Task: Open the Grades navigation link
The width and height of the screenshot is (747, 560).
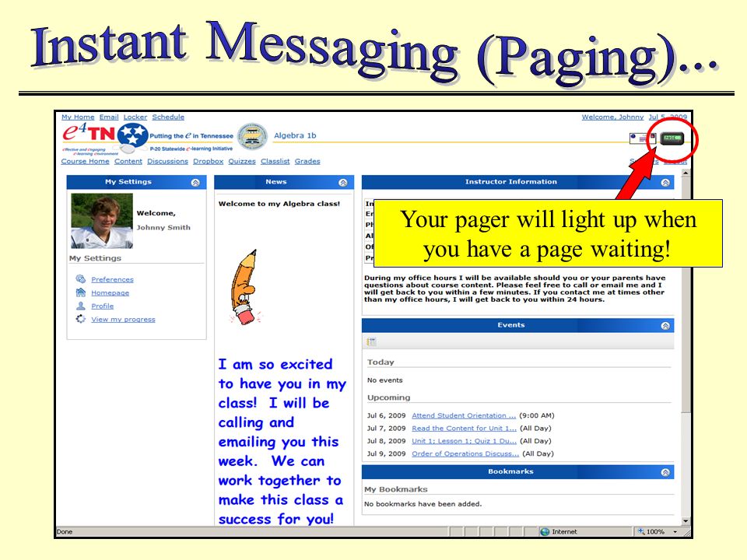Action: [x=307, y=162]
